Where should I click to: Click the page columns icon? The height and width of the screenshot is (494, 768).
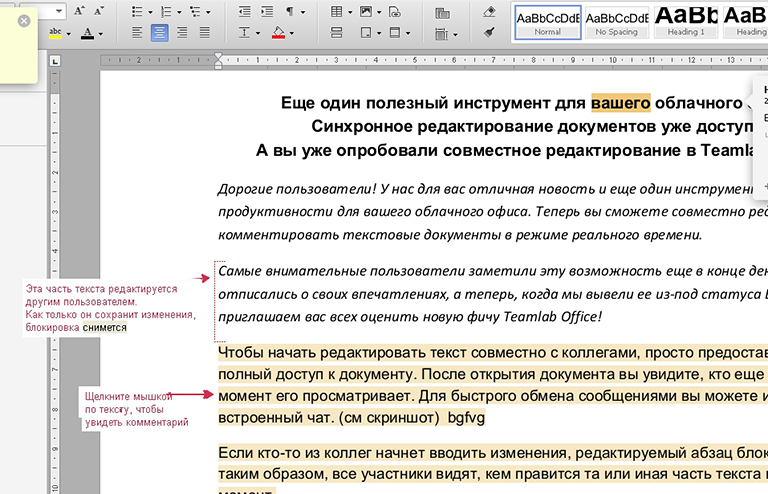click(x=441, y=34)
